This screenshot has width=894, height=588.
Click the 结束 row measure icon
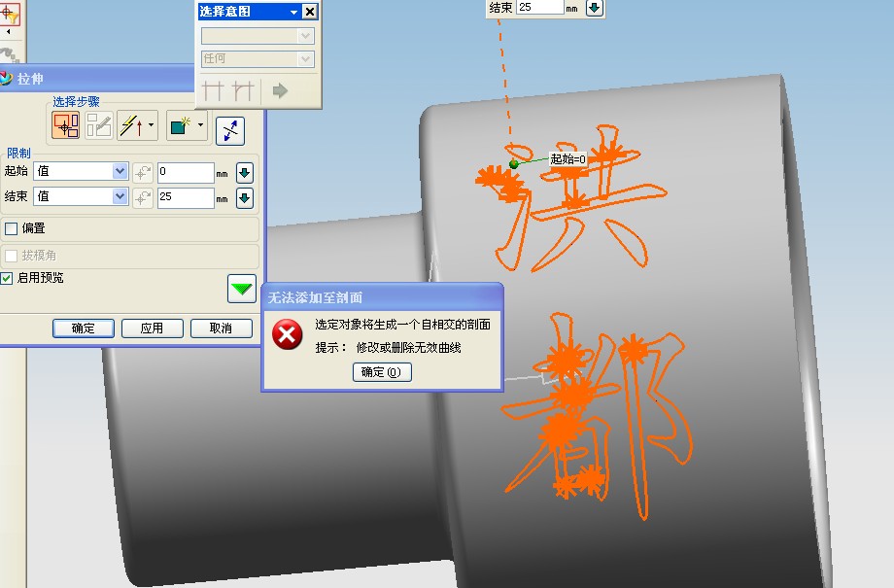point(143,198)
